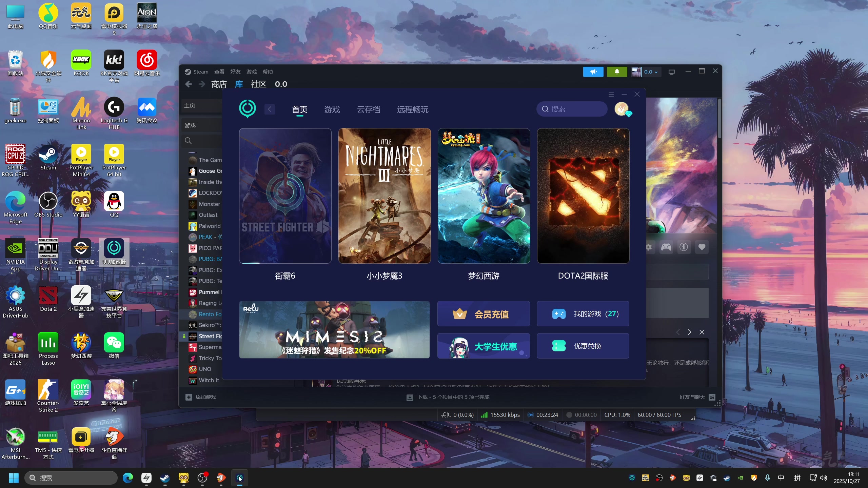Open the controller settings icon
Screen dimensions: 868x488
(x=666, y=247)
